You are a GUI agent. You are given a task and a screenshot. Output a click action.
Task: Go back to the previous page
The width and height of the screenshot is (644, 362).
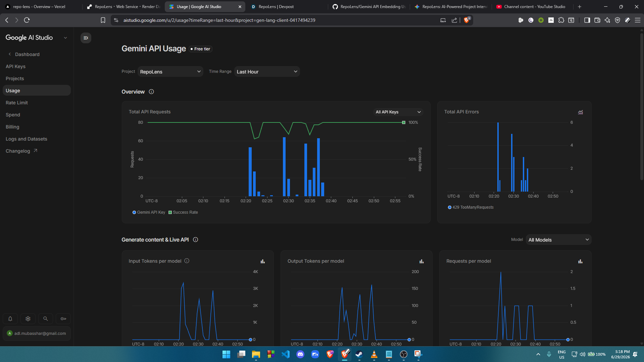coord(7,20)
